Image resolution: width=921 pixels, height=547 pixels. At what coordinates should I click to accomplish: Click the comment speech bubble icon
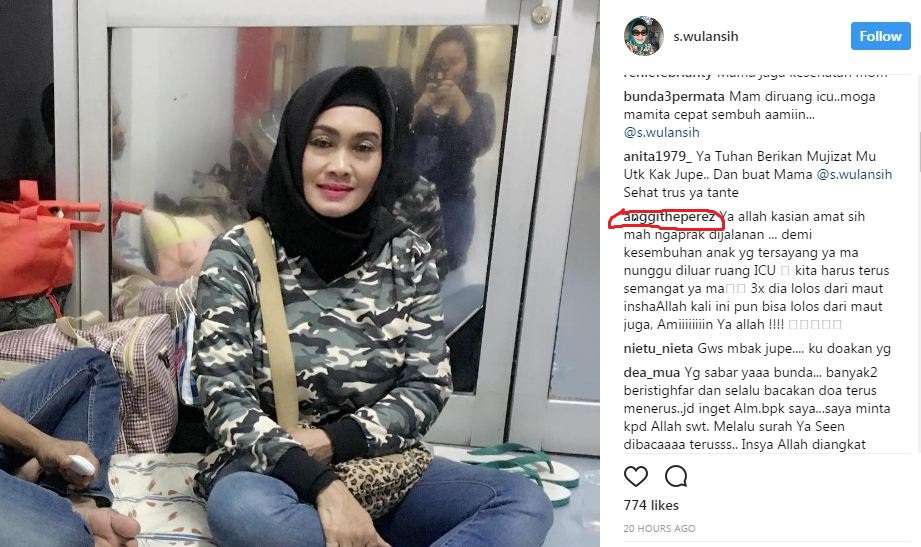676,476
